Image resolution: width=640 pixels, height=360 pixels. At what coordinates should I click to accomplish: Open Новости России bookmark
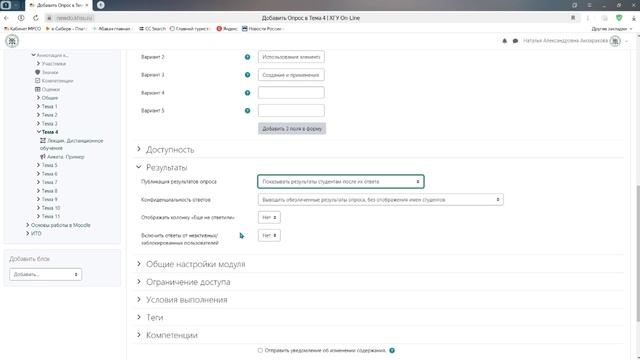[262, 29]
